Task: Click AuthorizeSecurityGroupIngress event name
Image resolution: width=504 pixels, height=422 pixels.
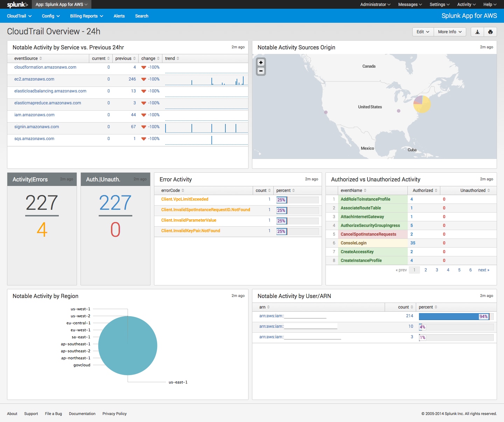Action: pyautogui.click(x=370, y=226)
